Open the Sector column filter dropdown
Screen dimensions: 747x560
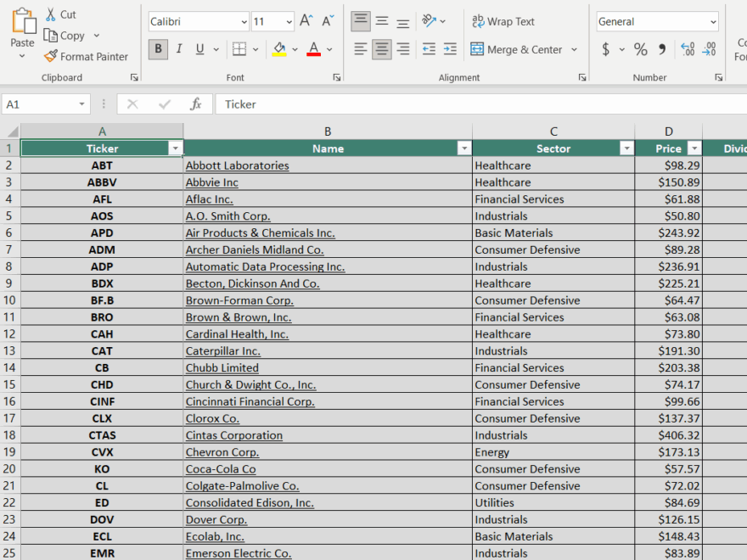pyautogui.click(x=626, y=148)
